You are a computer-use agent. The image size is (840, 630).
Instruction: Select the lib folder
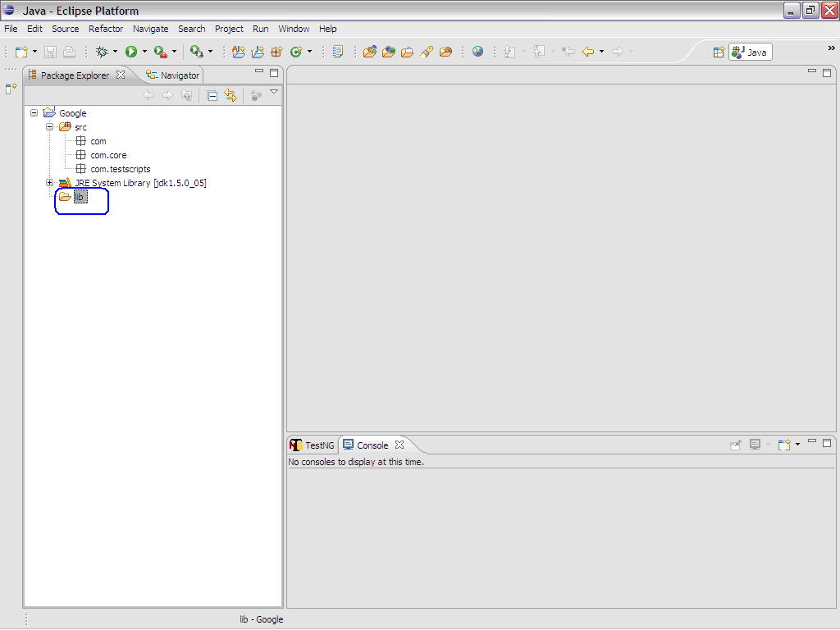click(x=80, y=197)
